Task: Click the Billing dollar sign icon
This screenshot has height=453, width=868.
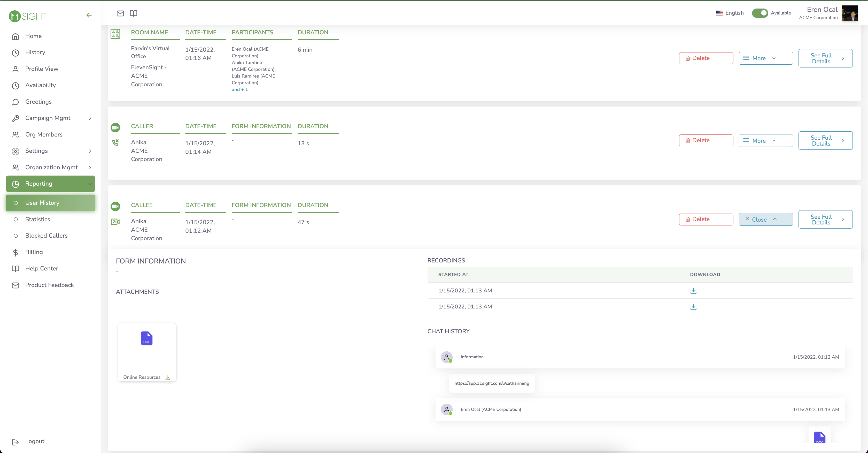Action: point(16,252)
